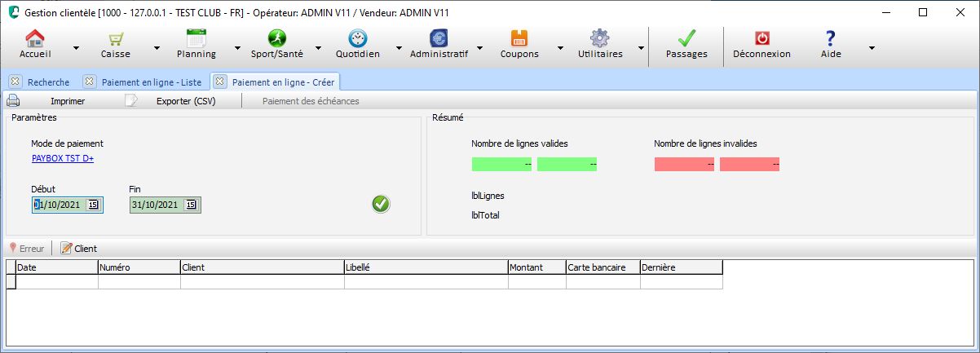Click the Caisse shopping cart icon

(x=115, y=39)
